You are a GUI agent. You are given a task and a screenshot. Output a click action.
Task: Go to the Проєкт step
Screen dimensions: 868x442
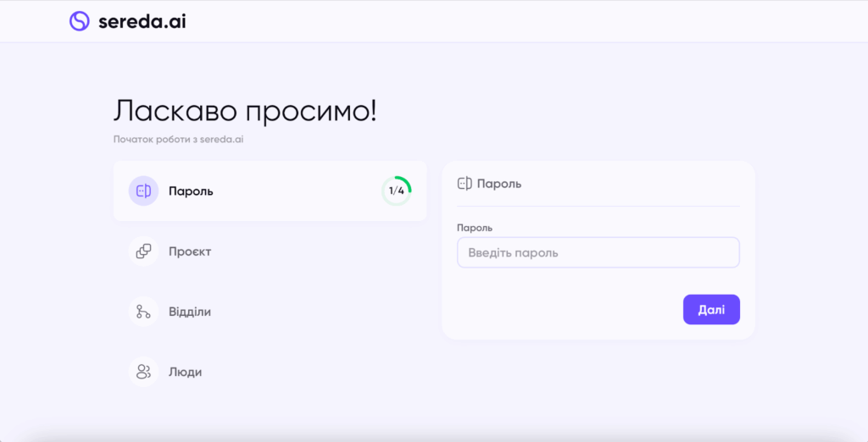(x=190, y=251)
